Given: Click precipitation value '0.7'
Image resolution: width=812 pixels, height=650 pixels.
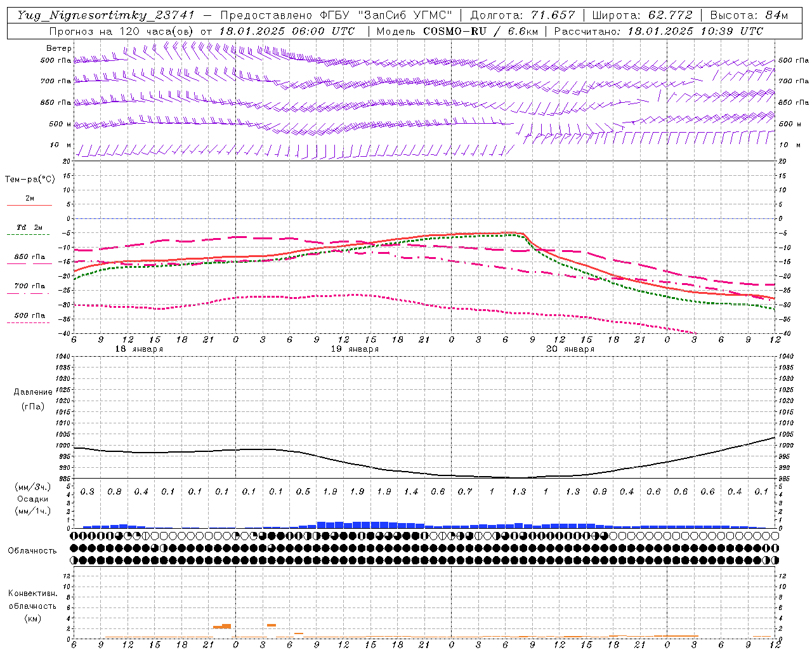Looking at the screenshot, I should tap(465, 492).
